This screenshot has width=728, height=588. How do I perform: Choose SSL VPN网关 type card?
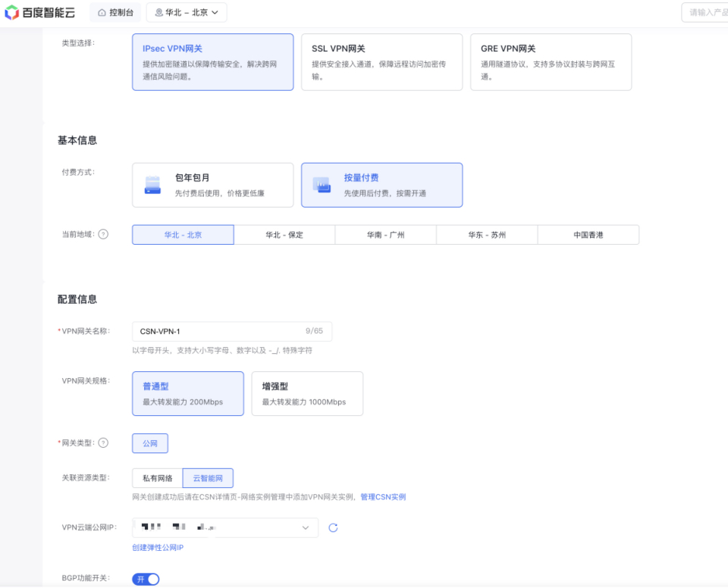coord(381,62)
